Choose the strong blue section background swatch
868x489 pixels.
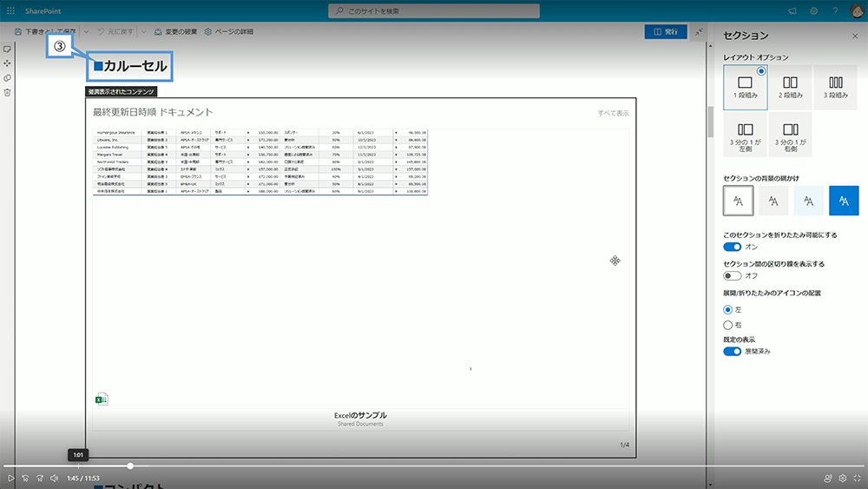point(844,201)
